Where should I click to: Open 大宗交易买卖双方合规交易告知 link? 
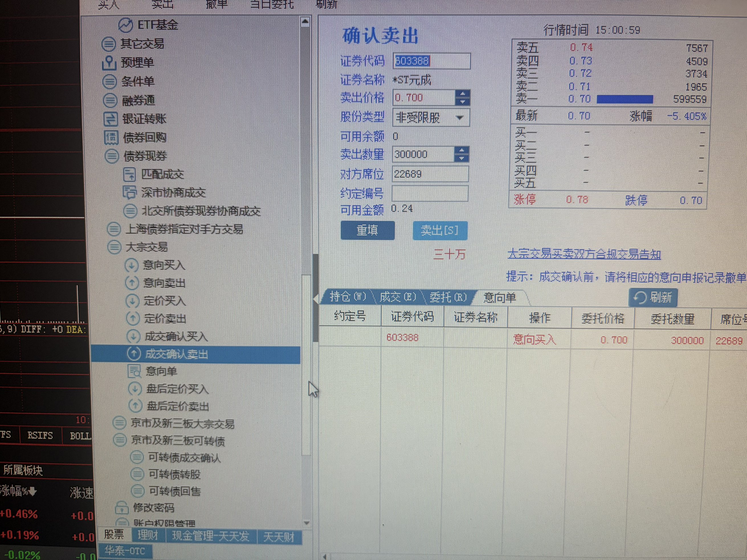tap(584, 254)
